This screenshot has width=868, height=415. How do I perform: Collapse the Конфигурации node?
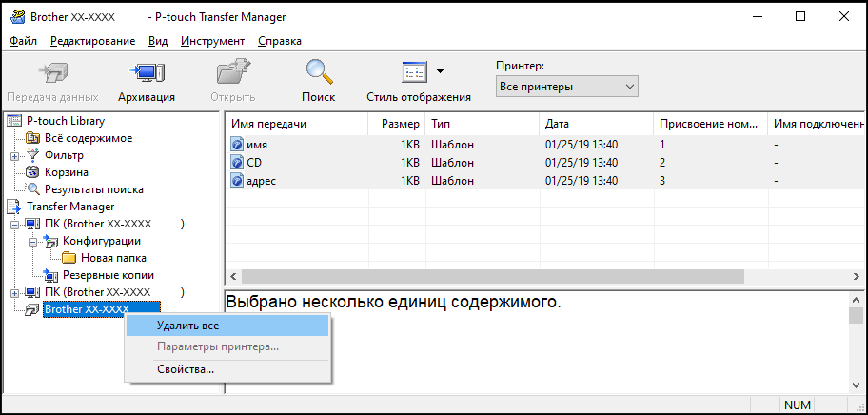click(x=32, y=241)
